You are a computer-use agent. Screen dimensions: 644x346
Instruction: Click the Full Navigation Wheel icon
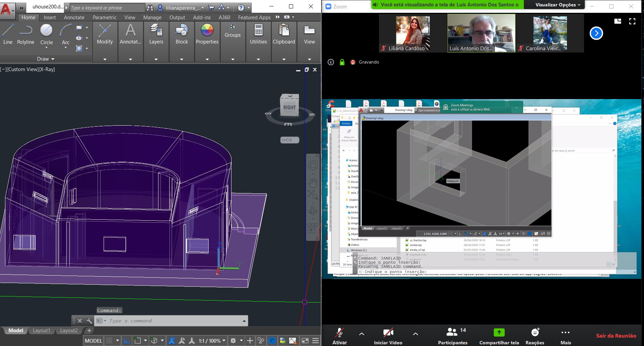pyautogui.click(x=313, y=165)
